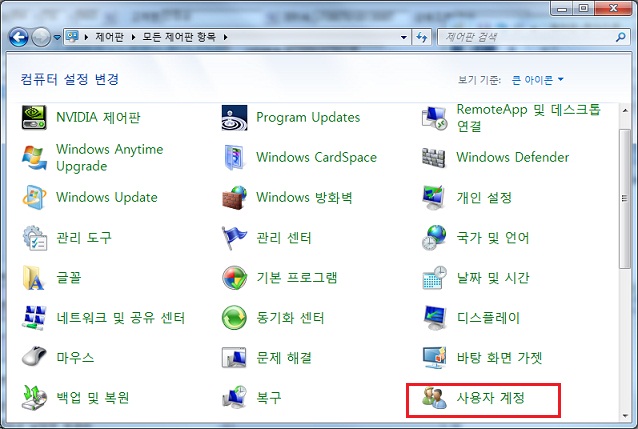The image size is (638, 429).
Task: Open the 백업 및 복원 icon
Action: coord(34,398)
